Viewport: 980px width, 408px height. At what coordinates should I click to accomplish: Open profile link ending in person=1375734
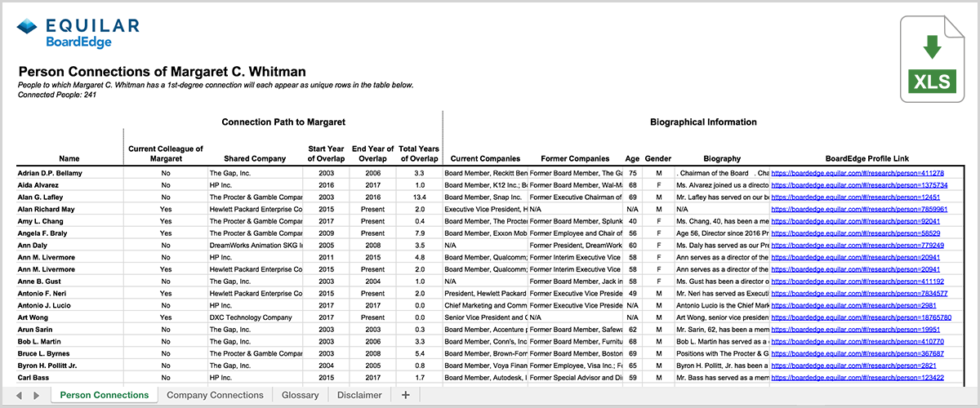(x=859, y=185)
